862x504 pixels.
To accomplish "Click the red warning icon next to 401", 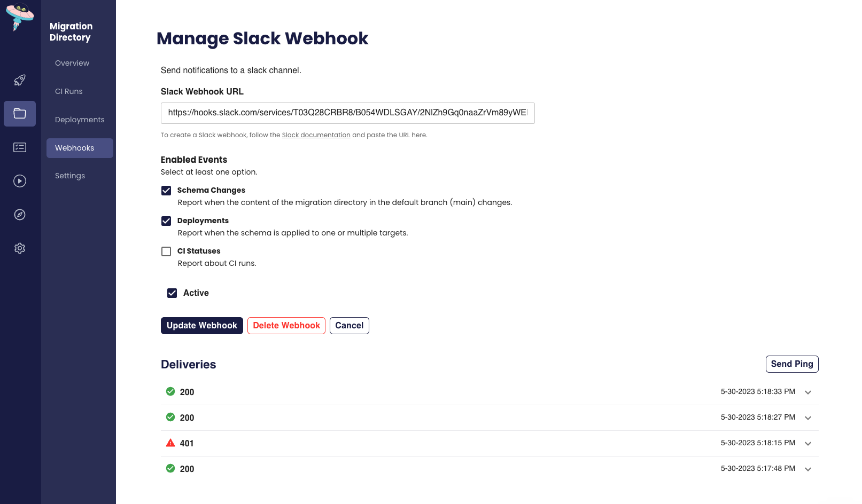I will [170, 443].
